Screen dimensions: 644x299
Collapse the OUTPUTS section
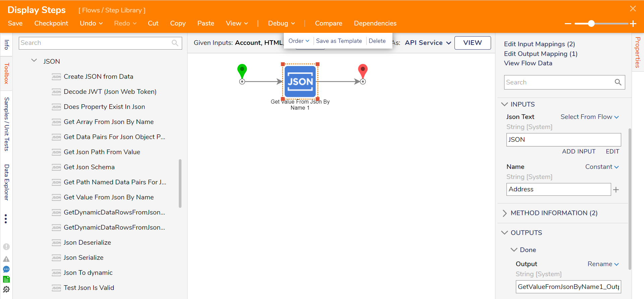(504, 233)
